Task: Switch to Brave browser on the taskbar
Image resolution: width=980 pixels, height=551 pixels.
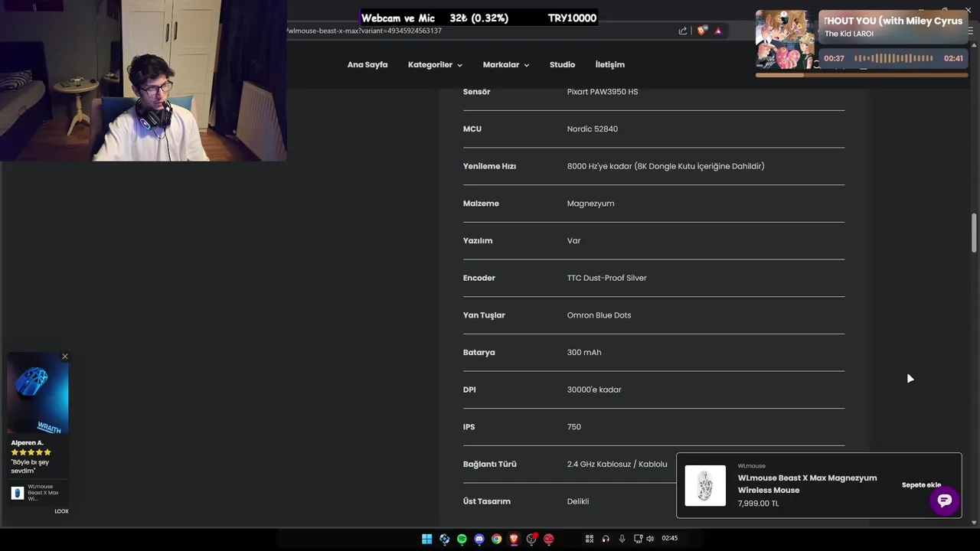Action: click(514, 539)
